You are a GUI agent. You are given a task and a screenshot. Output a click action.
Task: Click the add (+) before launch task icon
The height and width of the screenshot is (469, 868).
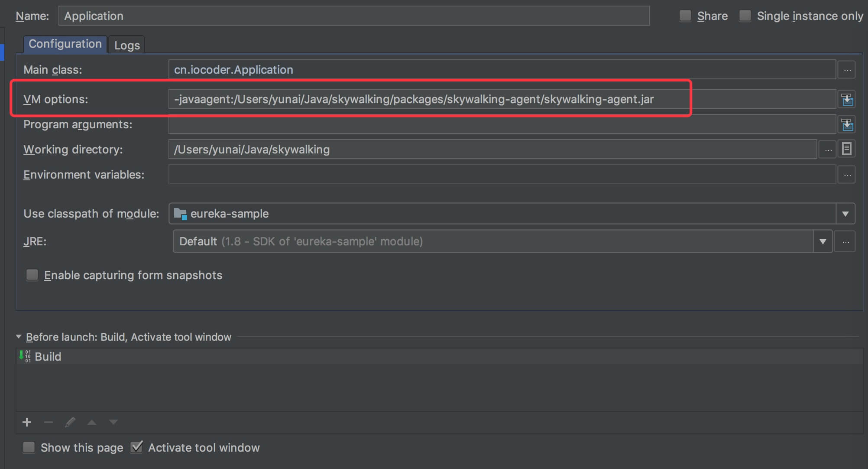[27, 422]
